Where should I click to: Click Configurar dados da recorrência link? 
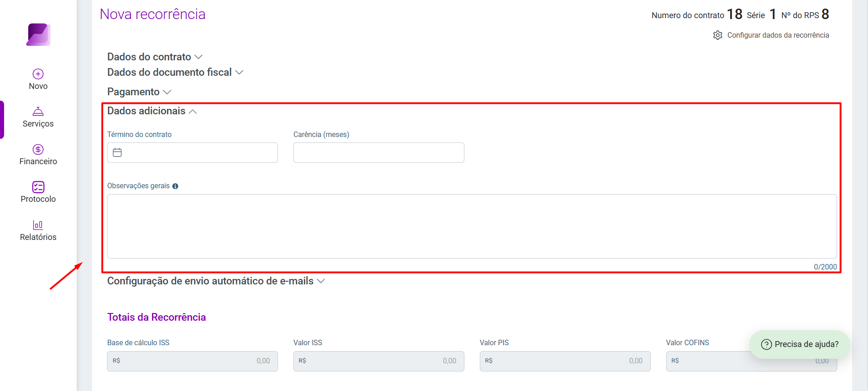(x=778, y=35)
